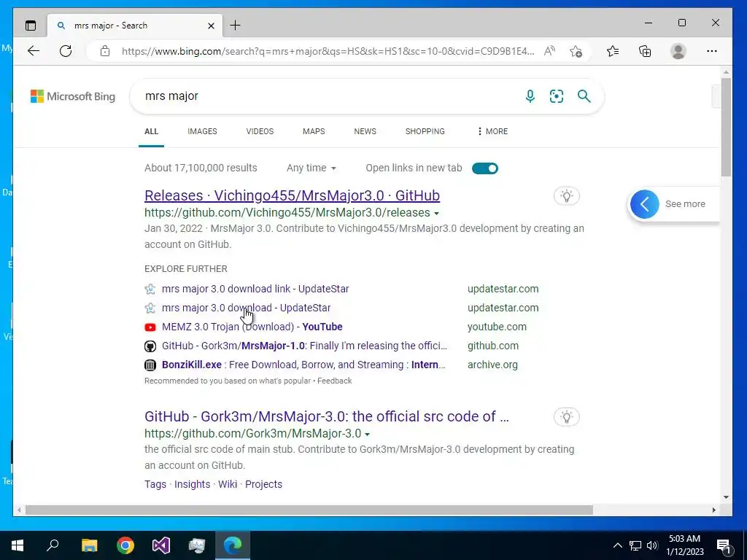Switch to the MAPS tab

[314, 131]
